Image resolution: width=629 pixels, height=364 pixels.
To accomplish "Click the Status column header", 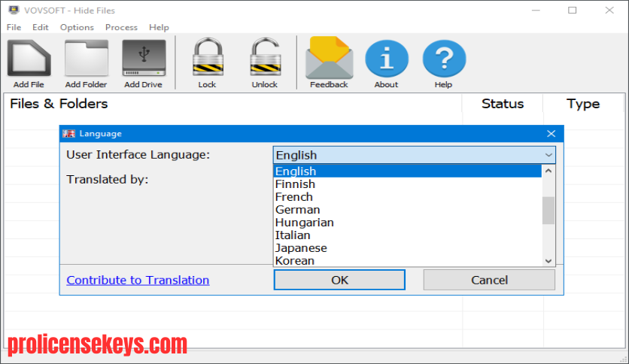I will [x=503, y=104].
